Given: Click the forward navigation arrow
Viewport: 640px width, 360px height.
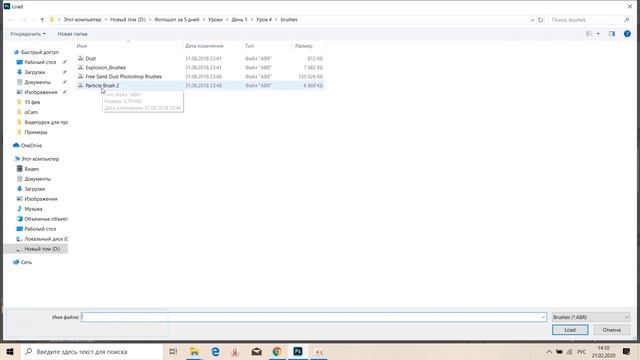Looking at the screenshot, I should pyautogui.click(x=24, y=20).
